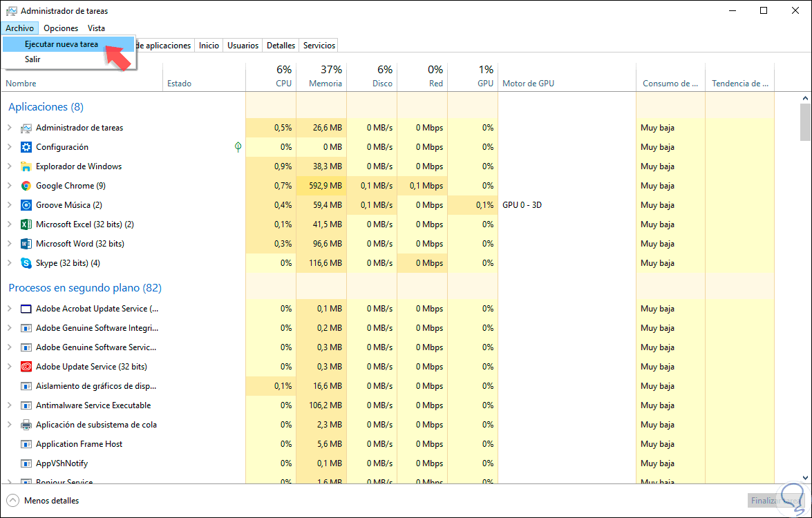
Task: Expand Antimalware Service Executable entry
Action: (10, 405)
